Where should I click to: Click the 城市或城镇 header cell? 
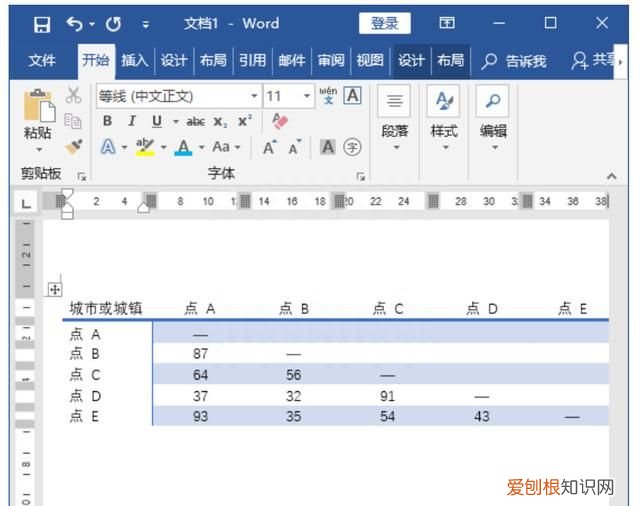(x=106, y=308)
